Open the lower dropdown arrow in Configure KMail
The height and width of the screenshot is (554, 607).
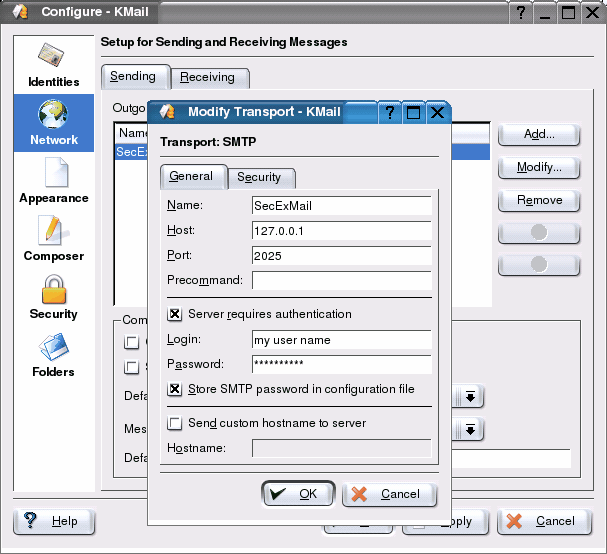pyautogui.click(x=470, y=429)
